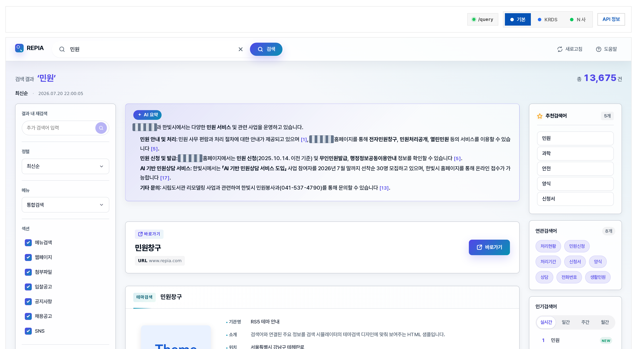Uncheck the 웹페이지 section checkbox

(x=28, y=257)
